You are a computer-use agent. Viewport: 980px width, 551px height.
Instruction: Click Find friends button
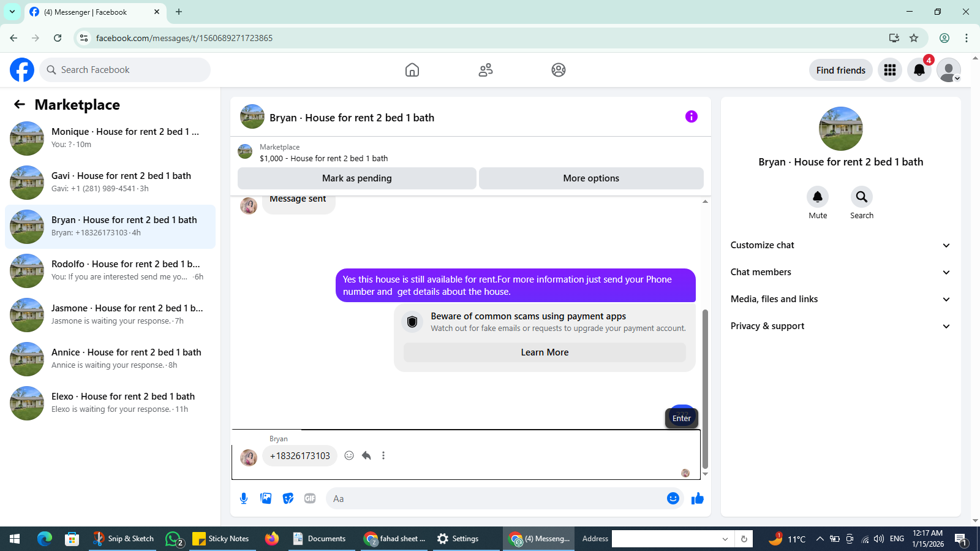[x=840, y=70]
